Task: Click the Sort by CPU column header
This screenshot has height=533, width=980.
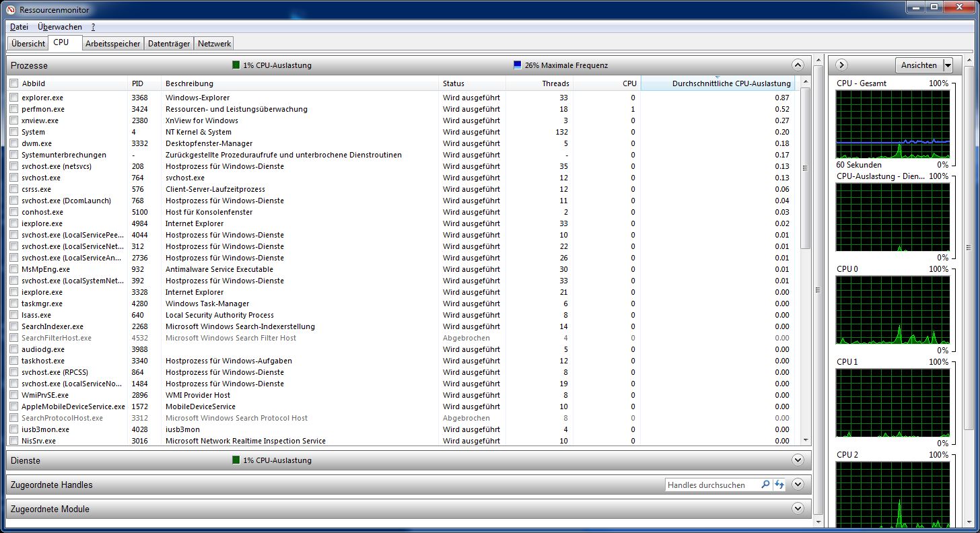Action: coord(606,83)
